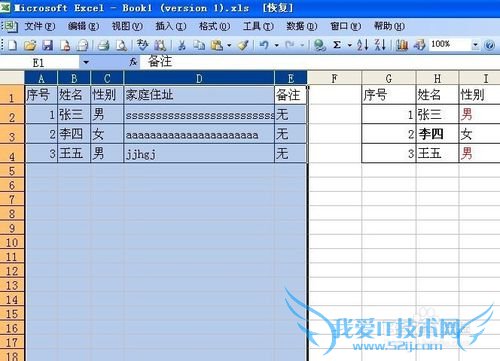Click the Select All corner button
Viewport: 500px width, 361px height.
(12, 78)
